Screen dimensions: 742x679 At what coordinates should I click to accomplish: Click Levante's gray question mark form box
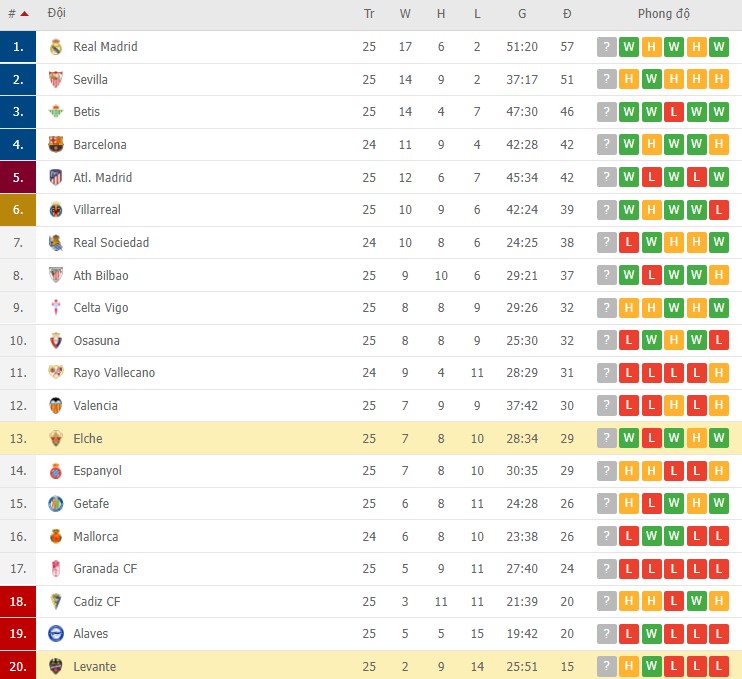pos(606,667)
